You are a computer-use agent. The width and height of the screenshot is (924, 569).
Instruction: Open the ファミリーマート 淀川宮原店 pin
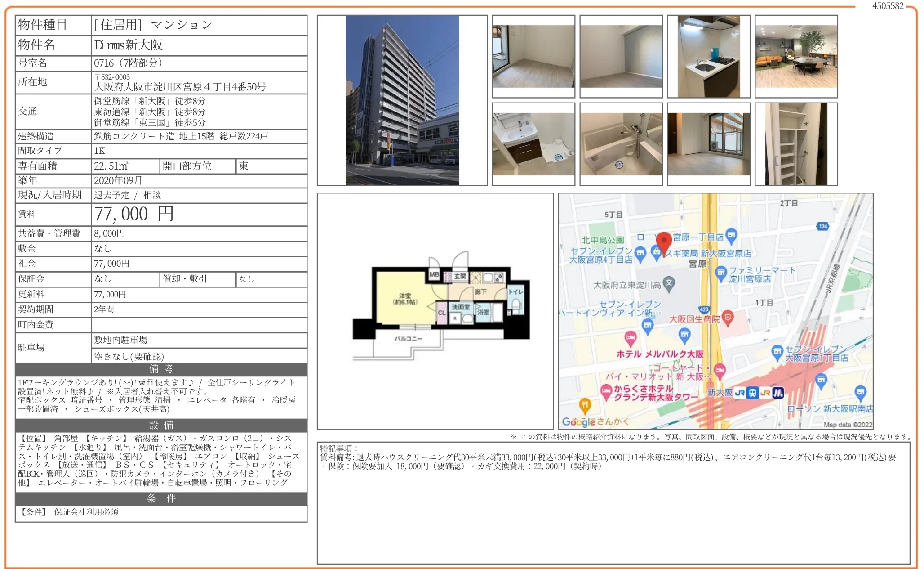721,273
